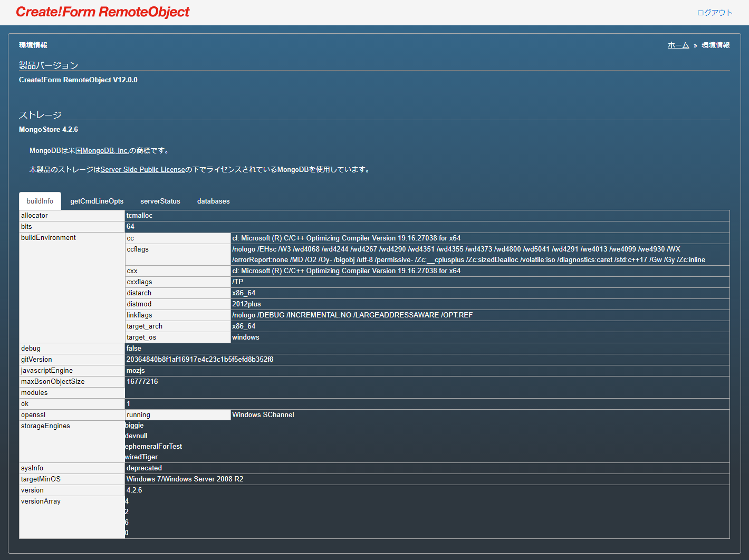Select the Create!Form RemoteObject V12.0.0 text
Screen dimensions: 749x560
[78, 80]
